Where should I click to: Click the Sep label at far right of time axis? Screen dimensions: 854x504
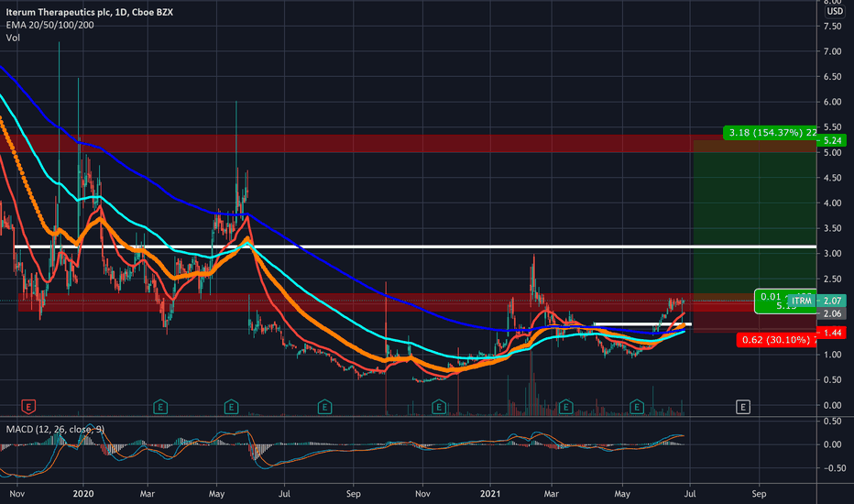pos(759,494)
